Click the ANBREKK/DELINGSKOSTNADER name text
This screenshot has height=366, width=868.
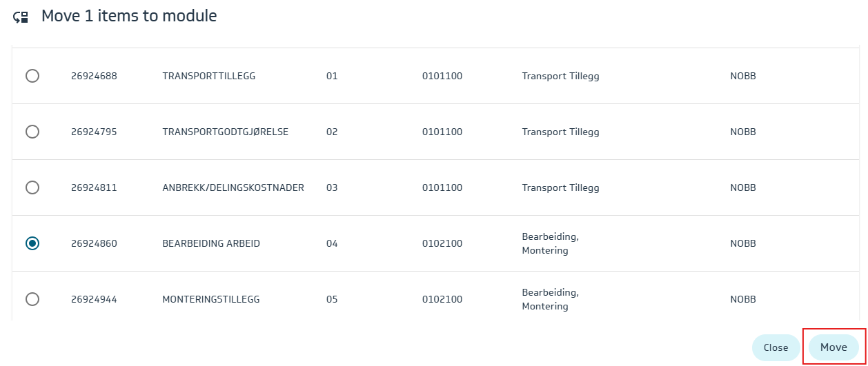[x=233, y=187]
